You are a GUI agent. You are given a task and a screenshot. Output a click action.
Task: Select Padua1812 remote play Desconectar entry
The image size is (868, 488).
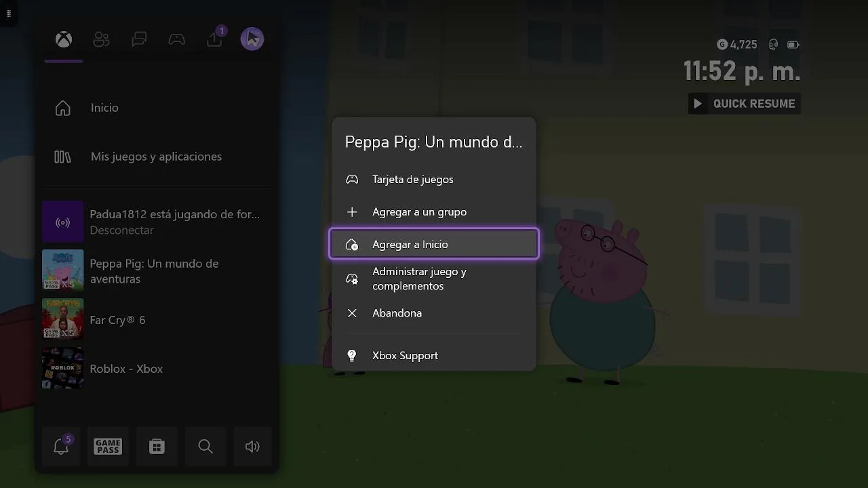pos(157,222)
